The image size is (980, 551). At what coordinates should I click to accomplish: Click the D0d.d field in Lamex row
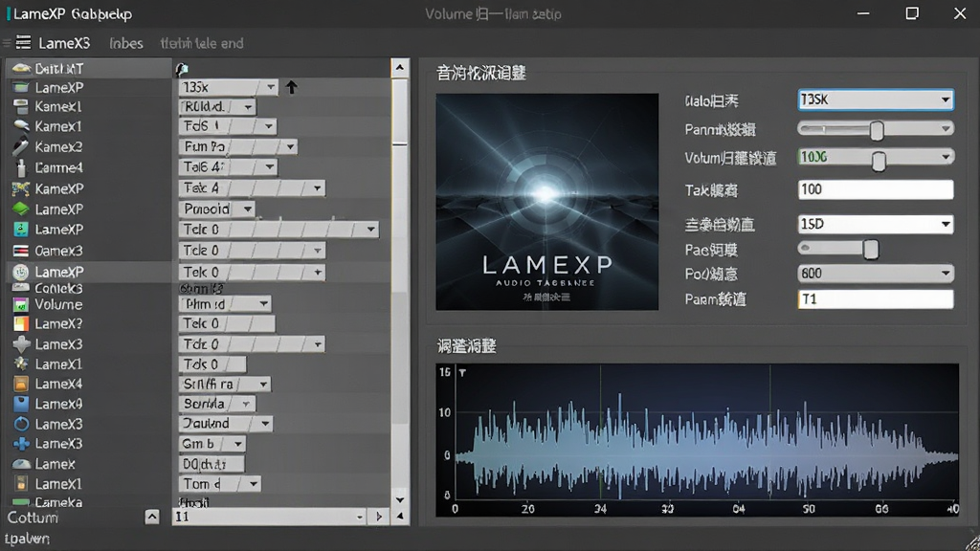(212, 464)
